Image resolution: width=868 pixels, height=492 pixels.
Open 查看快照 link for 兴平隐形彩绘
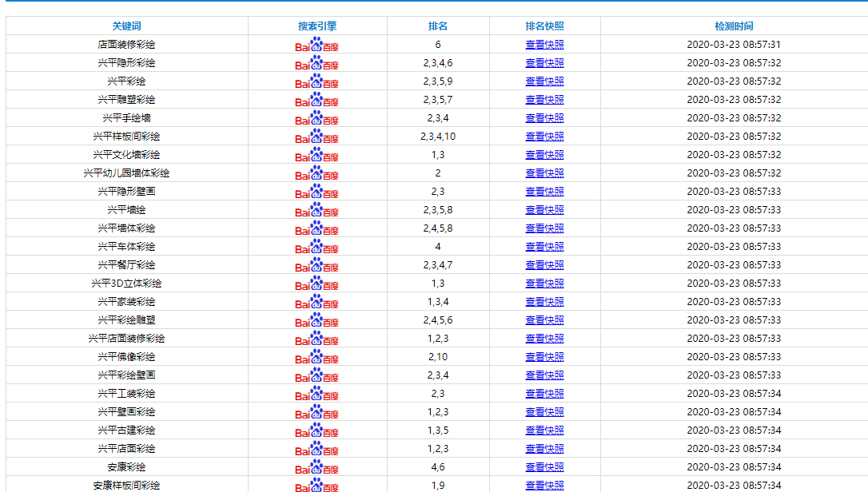[x=545, y=62]
